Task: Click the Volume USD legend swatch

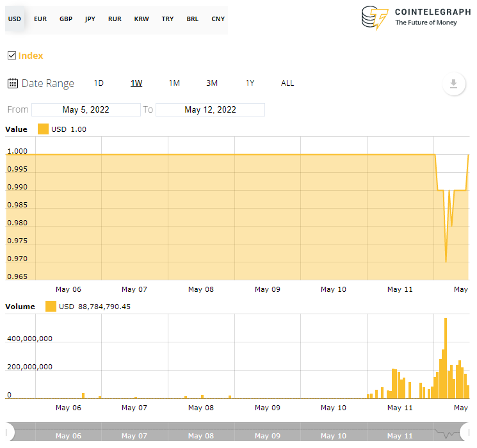Action: click(51, 307)
